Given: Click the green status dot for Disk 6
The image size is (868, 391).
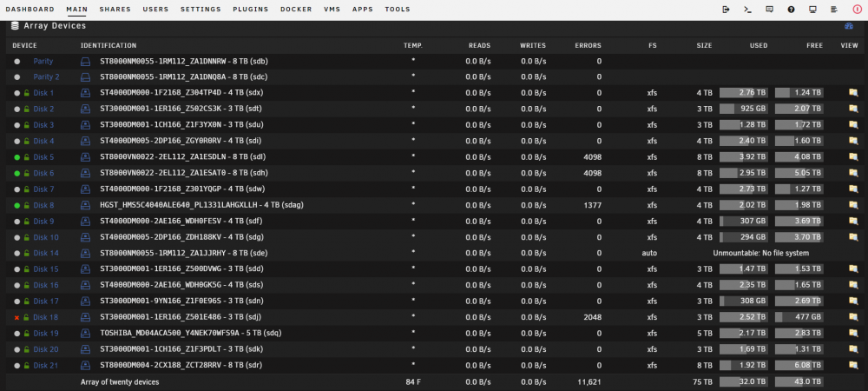Looking at the screenshot, I should pyautogui.click(x=17, y=174).
